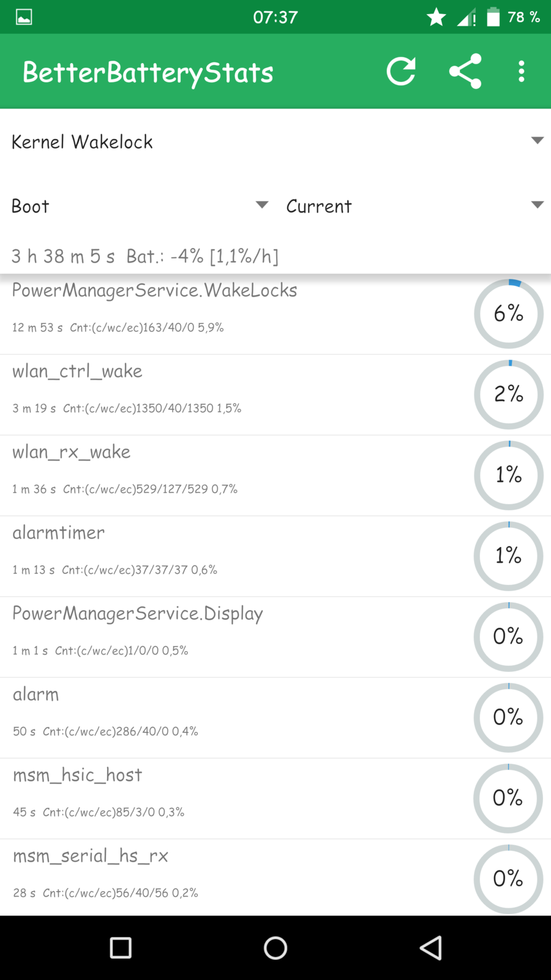Open the Kernel Wakelock stat type dropdown
Viewport: 551px width, 980px height.
click(x=275, y=141)
